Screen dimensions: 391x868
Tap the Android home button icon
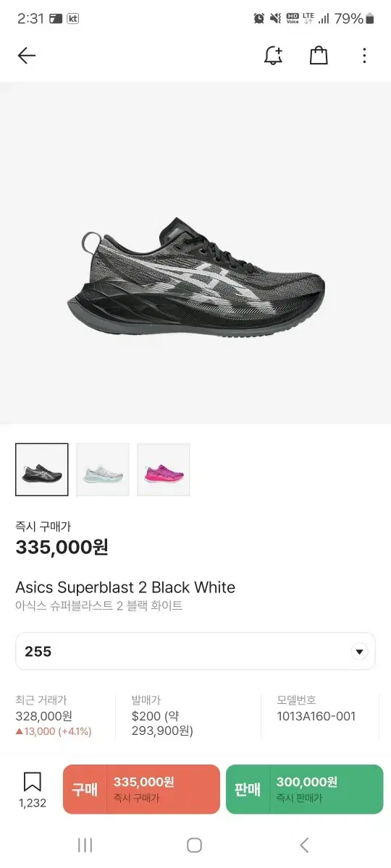194,845
